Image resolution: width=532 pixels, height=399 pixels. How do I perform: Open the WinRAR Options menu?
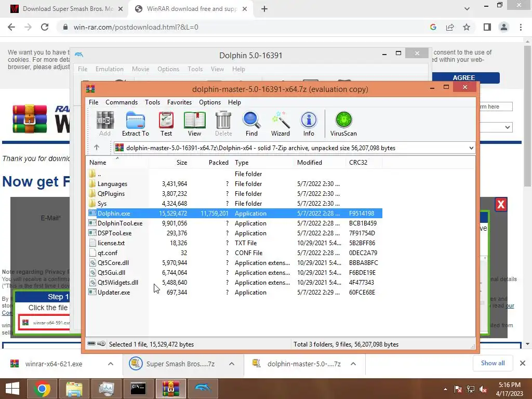tap(210, 102)
